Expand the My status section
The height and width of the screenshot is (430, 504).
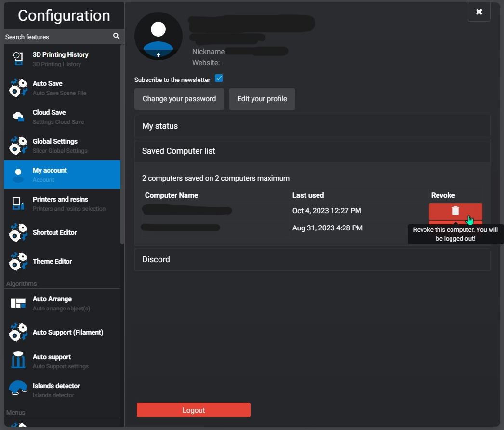[x=312, y=126]
